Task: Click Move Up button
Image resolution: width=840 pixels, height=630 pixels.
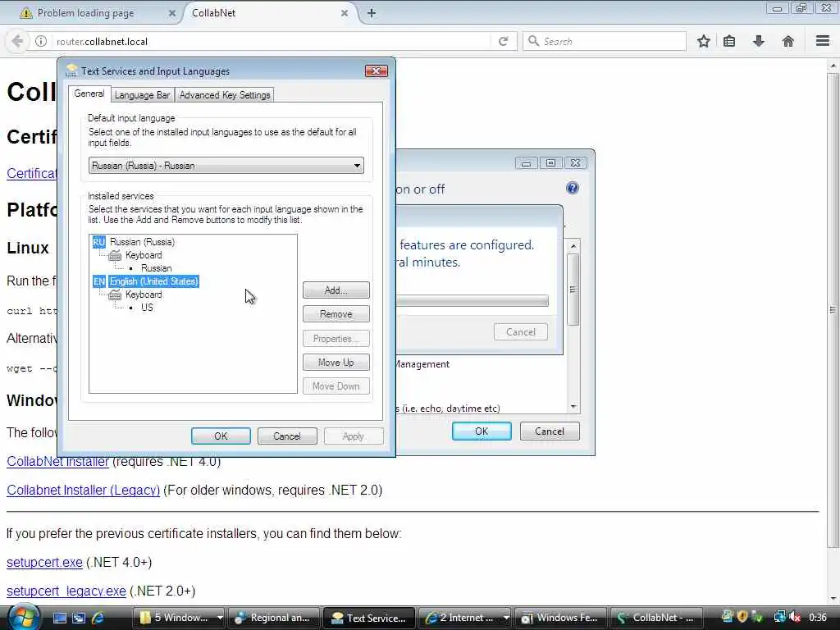Action: [336, 363]
